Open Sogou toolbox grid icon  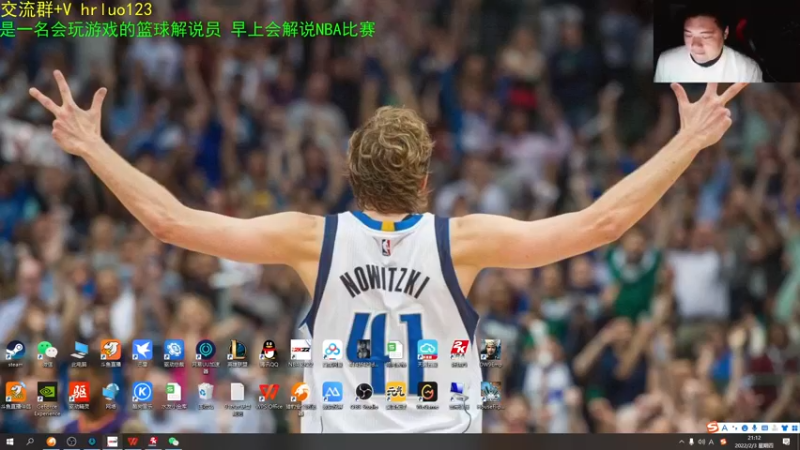(x=794, y=428)
